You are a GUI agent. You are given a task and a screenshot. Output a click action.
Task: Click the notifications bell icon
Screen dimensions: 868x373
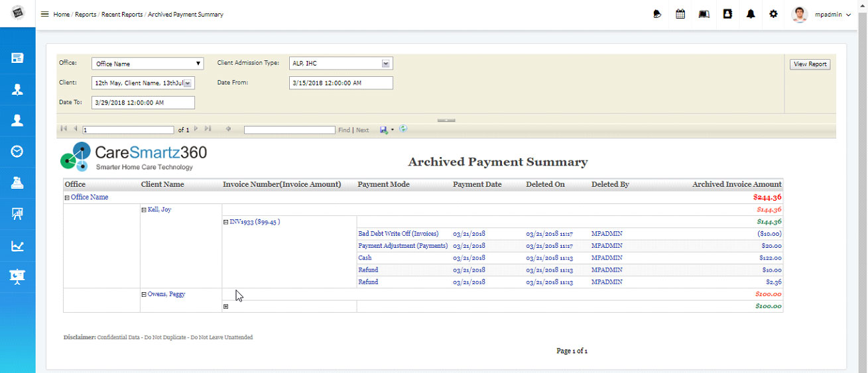click(751, 14)
